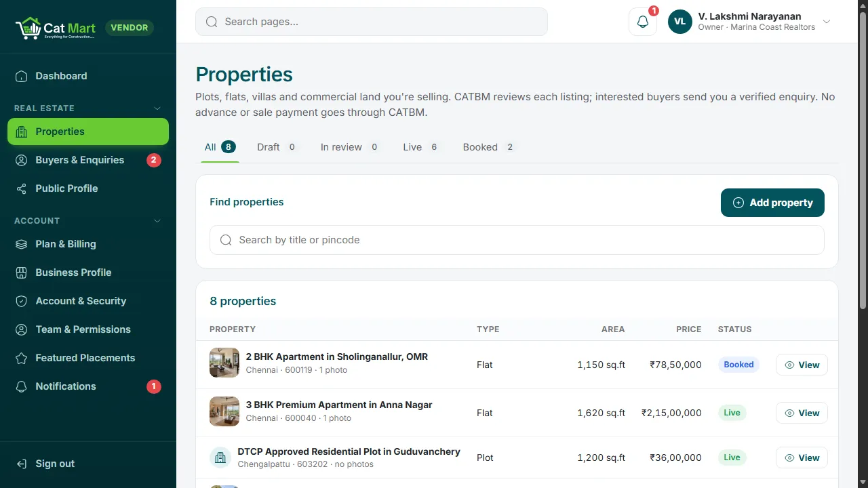
Task: Click the page vertical scrollbar
Action: point(863,161)
